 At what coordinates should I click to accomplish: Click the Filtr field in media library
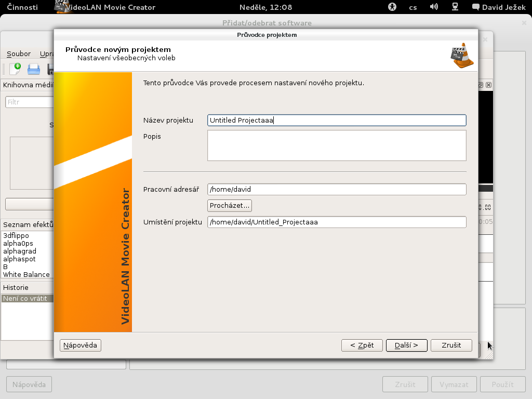[30, 102]
